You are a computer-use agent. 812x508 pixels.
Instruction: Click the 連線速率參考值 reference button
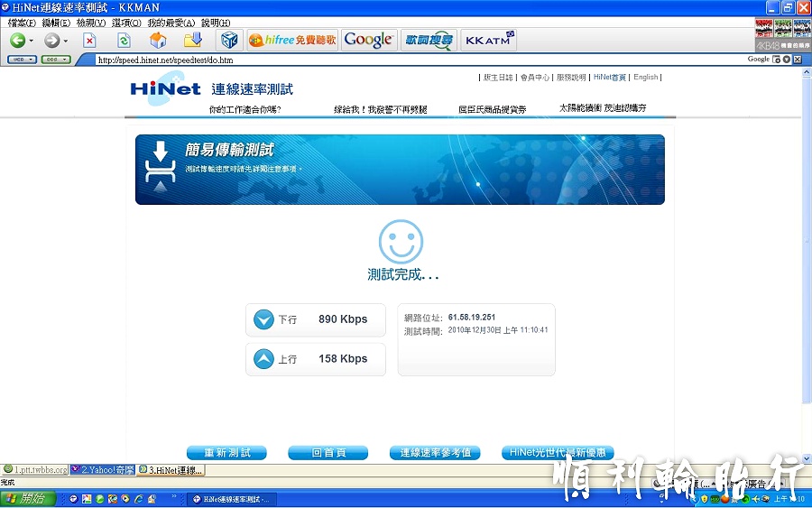point(435,453)
